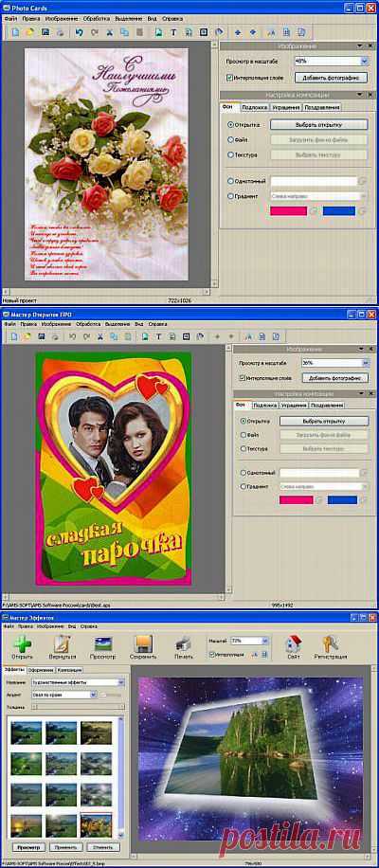Click the Регистрация keys icon in Мастер Эффектов
The image size is (379, 868).
click(331, 643)
